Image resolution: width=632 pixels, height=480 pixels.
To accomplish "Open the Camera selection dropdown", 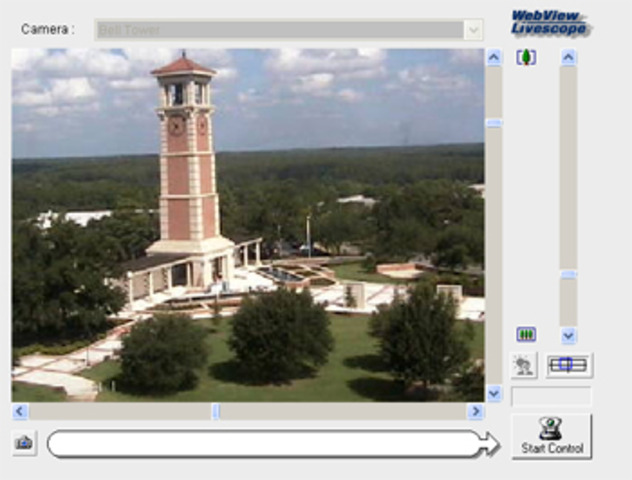I will pyautogui.click(x=289, y=29).
